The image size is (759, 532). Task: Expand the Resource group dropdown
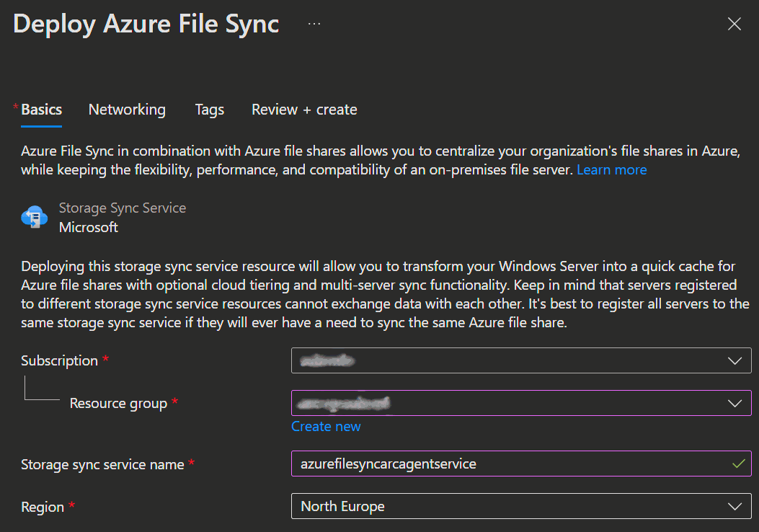(x=521, y=403)
